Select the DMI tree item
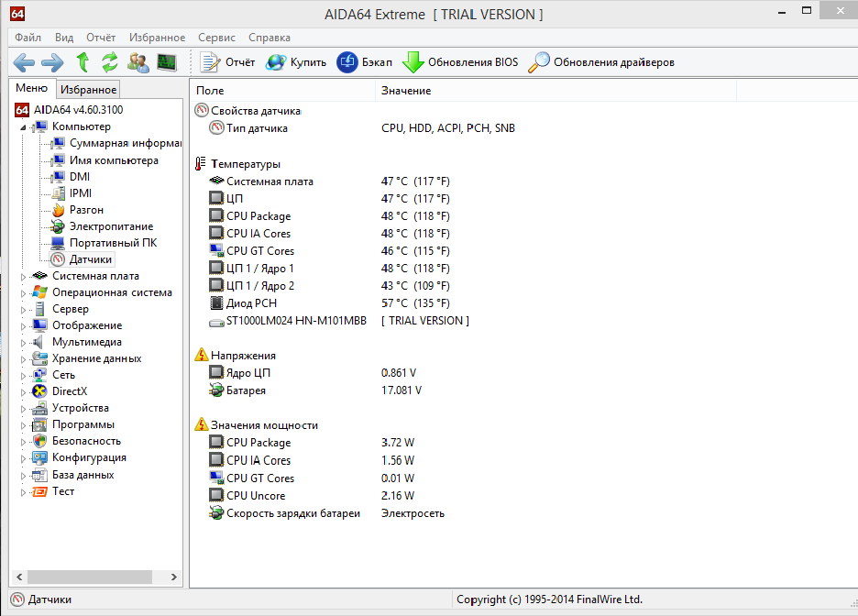The height and width of the screenshot is (616, 858). pyautogui.click(x=80, y=177)
